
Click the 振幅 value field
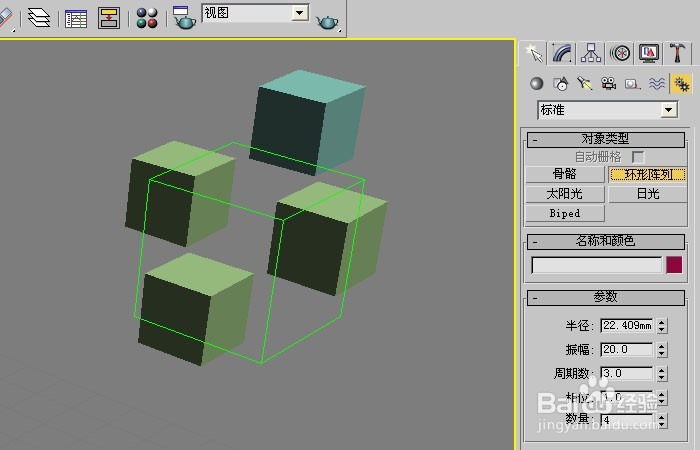(x=626, y=349)
